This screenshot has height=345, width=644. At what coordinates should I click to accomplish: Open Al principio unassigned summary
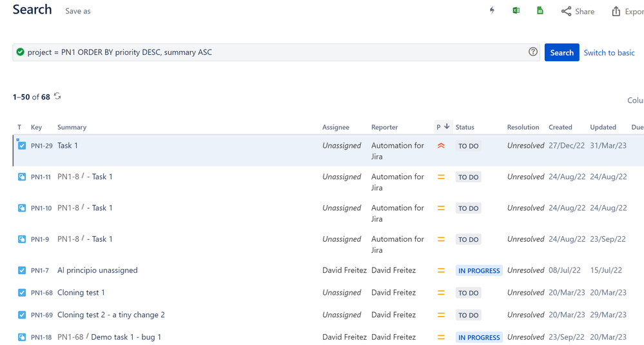coord(97,270)
